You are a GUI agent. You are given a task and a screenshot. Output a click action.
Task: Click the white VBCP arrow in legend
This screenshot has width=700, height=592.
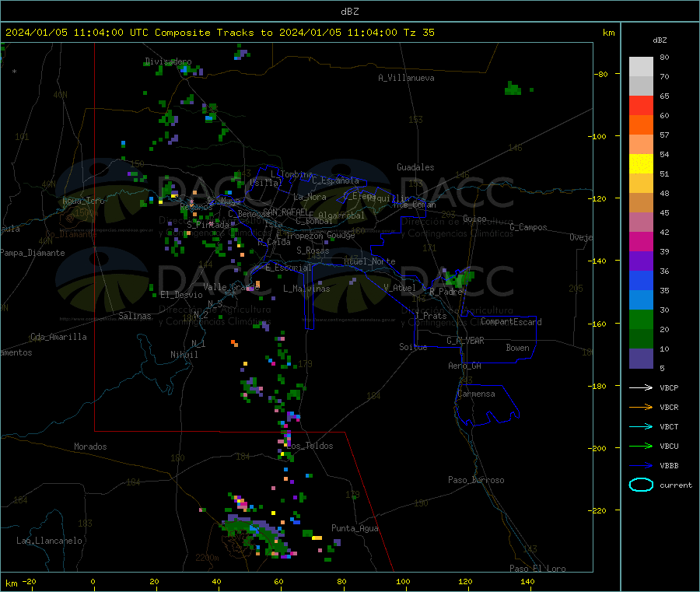click(x=641, y=387)
